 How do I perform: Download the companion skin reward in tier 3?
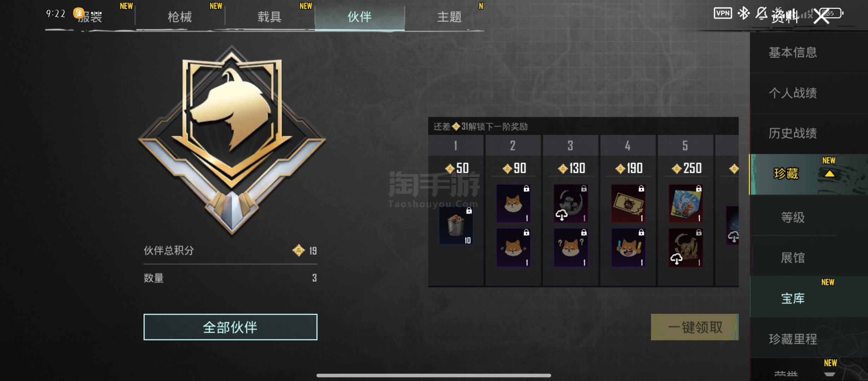coord(571,204)
